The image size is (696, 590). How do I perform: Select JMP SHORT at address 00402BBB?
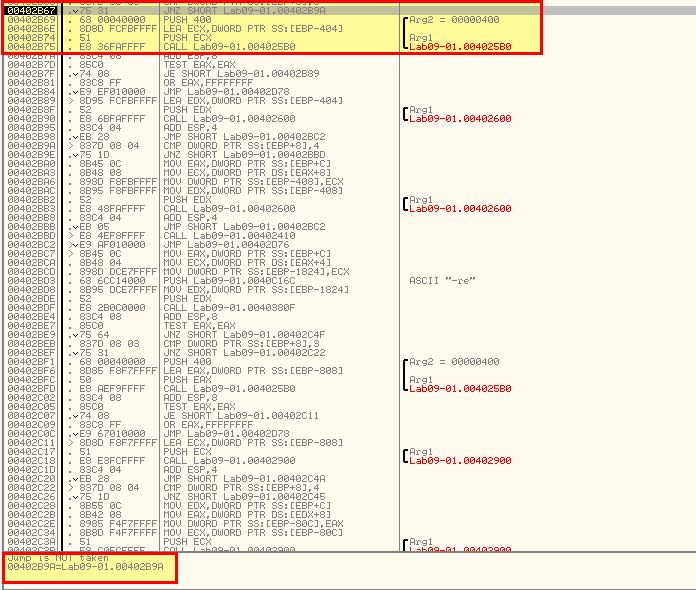[244, 226]
